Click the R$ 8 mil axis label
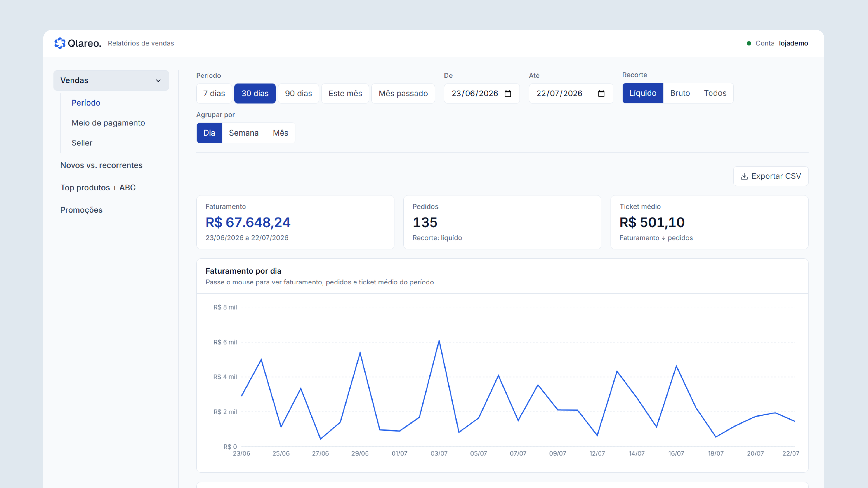 [x=225, y=307]
